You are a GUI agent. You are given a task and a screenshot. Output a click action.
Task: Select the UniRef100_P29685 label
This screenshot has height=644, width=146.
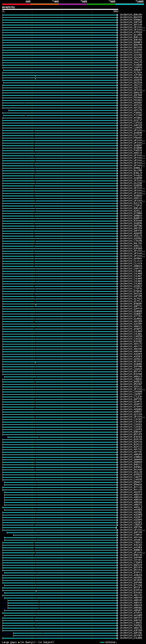(131, 65)
